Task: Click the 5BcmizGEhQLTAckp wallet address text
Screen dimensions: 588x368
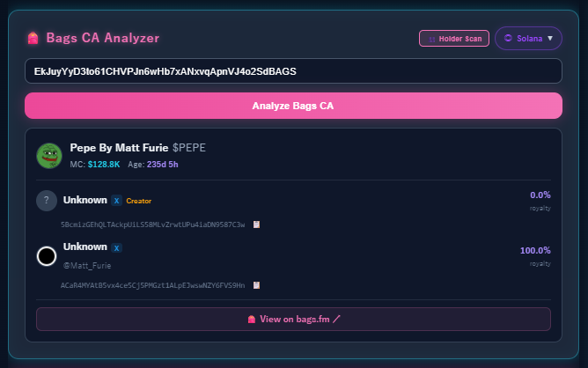Action: click(x=152, y=224)
